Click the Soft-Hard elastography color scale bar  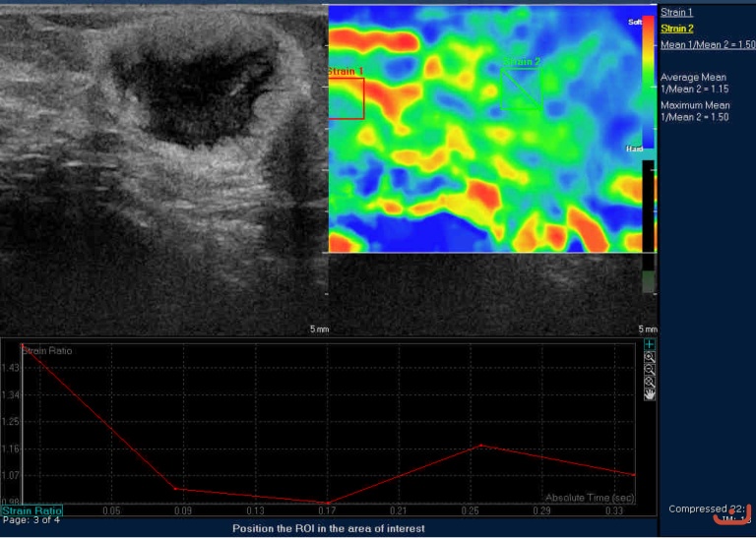coord(647,84)
